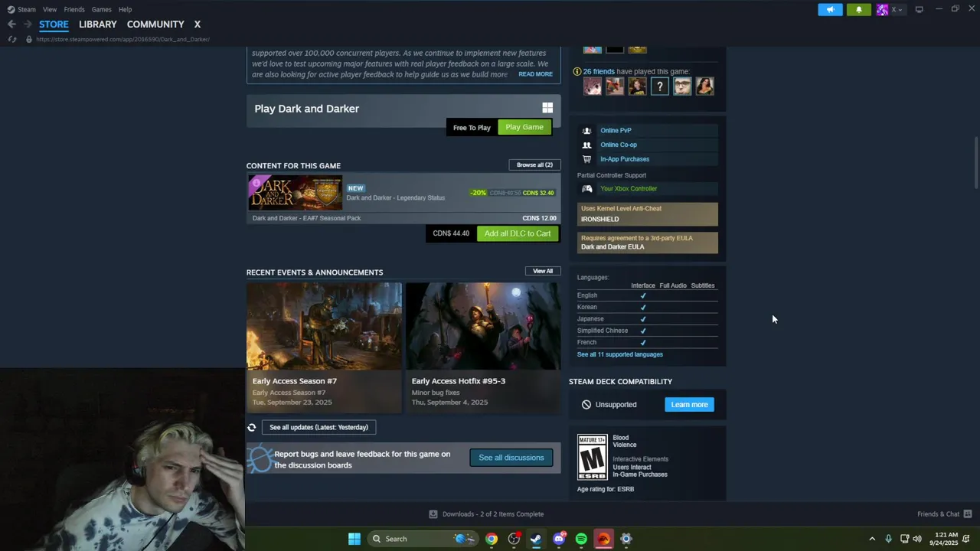
Task: Open the Online PvP link
Action: [616, 131]
